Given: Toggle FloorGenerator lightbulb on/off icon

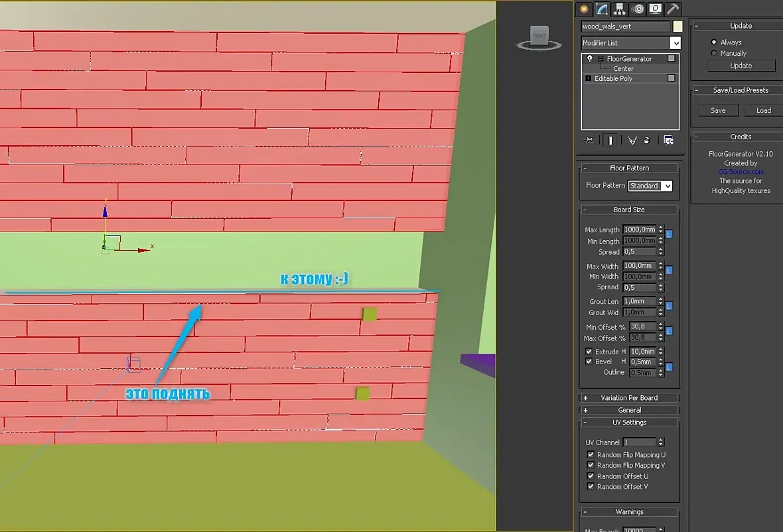Looking at the screenshot, I should (590, 59).
